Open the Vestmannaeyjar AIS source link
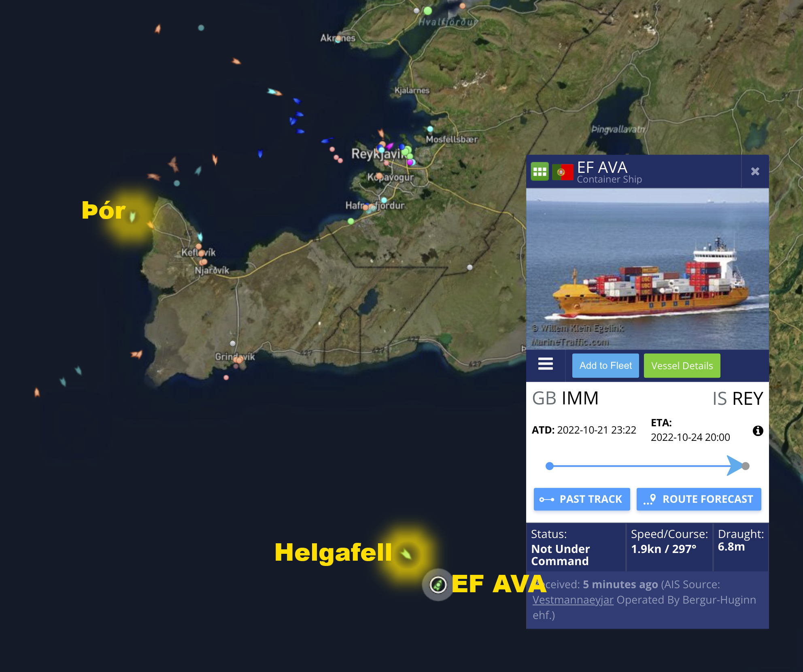 pyautogui.click(x=573, y=600)
